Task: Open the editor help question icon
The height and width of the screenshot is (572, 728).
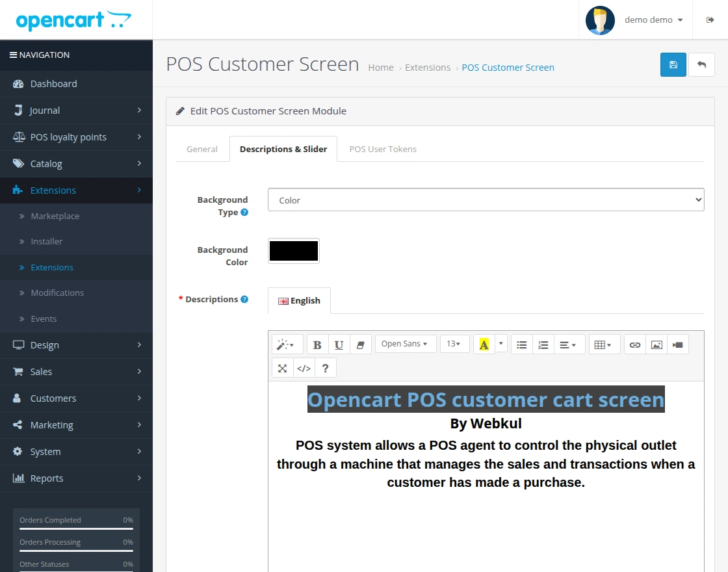Action: 326,368
